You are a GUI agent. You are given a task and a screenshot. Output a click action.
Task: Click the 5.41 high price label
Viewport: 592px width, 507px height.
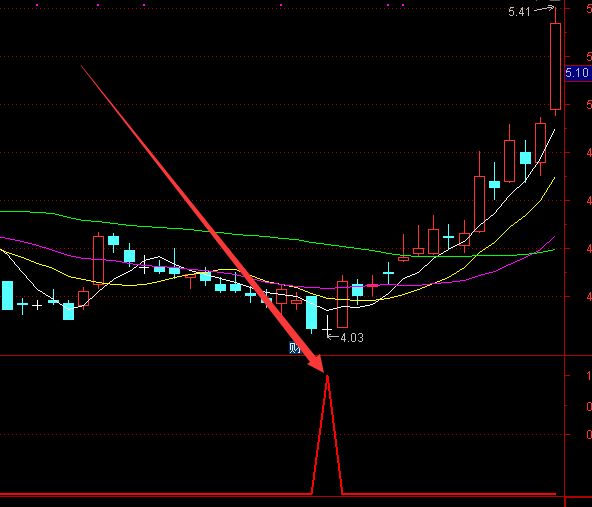519,12
